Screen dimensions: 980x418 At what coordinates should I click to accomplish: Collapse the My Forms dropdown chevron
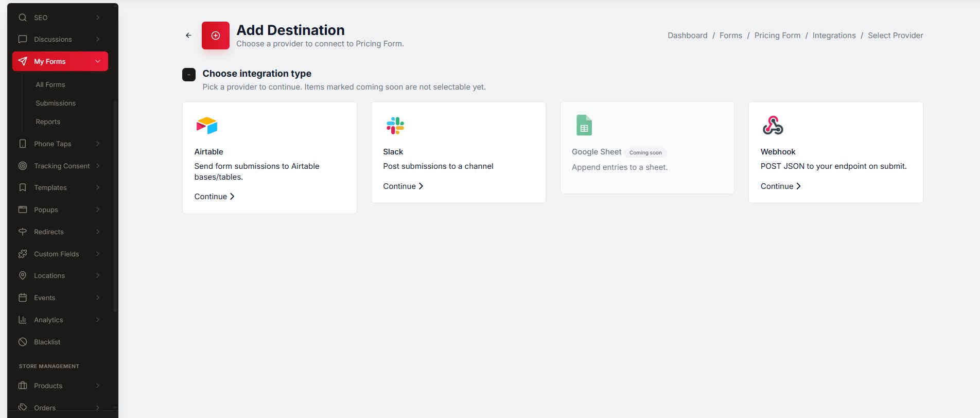98,61
